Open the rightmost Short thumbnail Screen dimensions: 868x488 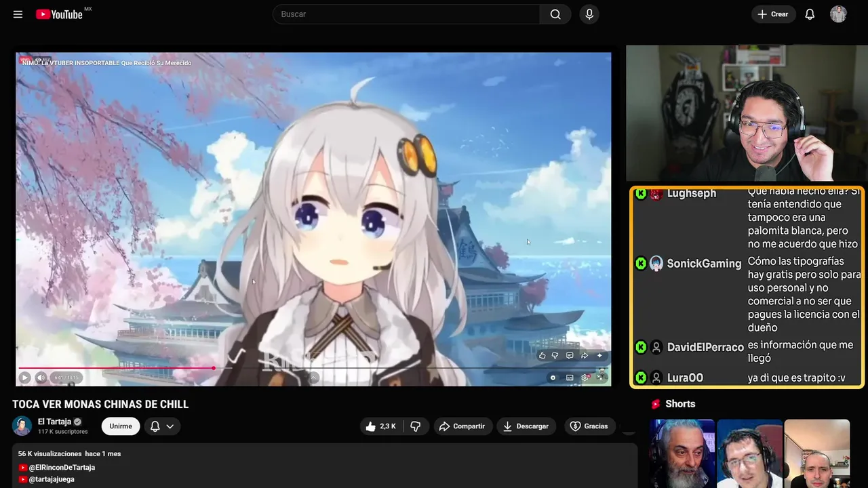(x=817, y=453)
